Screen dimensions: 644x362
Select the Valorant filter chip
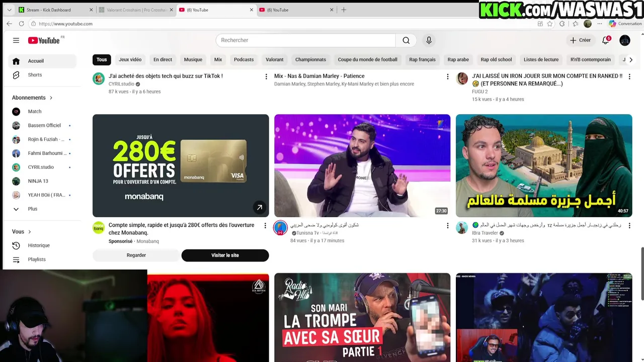pyautogui.click(x=274, y=60)
